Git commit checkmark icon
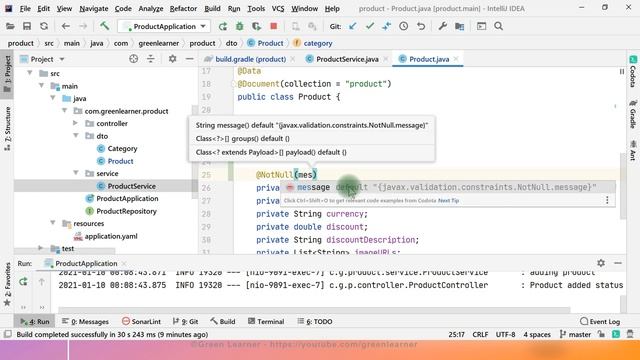Viewport: 640px width, 360px height. (x=370, y=27)
